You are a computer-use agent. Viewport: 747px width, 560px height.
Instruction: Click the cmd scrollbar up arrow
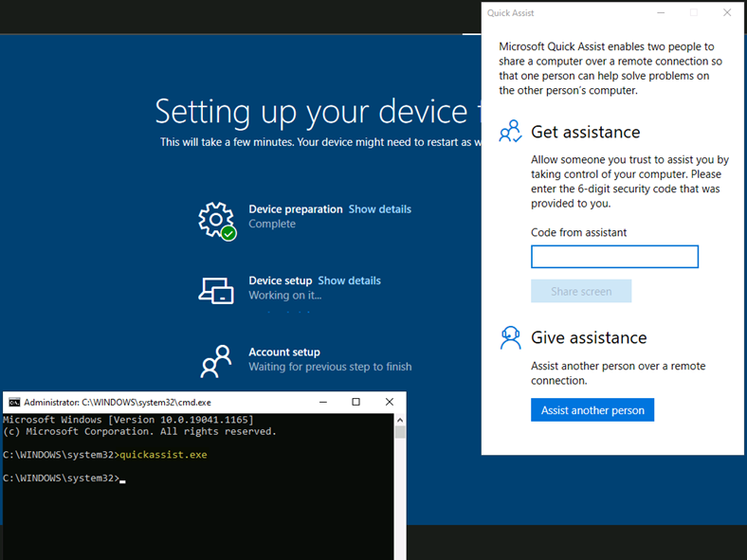[400, 420]
